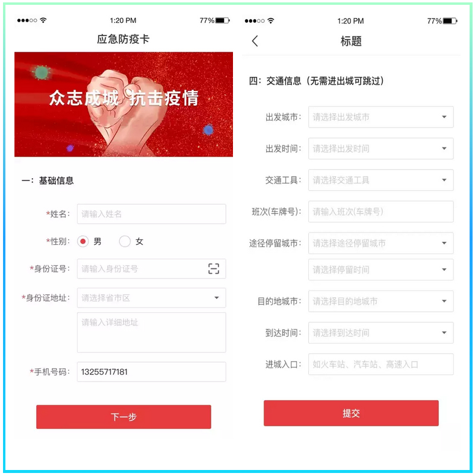Select the 女 gender radio button
Screen dimensions: 475x476
(x=125, y=242)
